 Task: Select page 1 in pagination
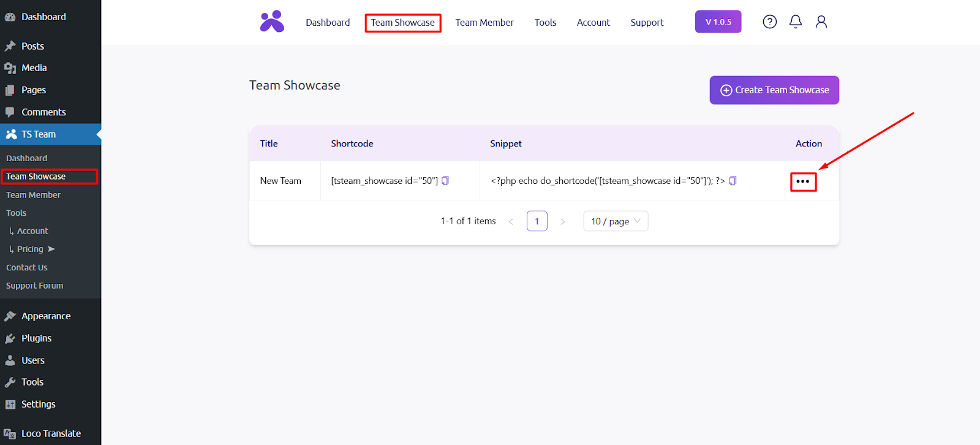pos(537,221)
